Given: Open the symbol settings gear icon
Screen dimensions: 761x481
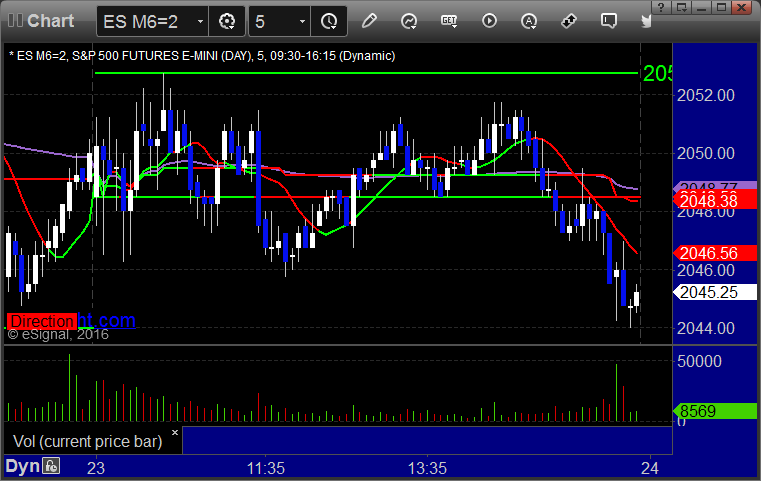Looking at the screenshot, I should pos(227,21).
